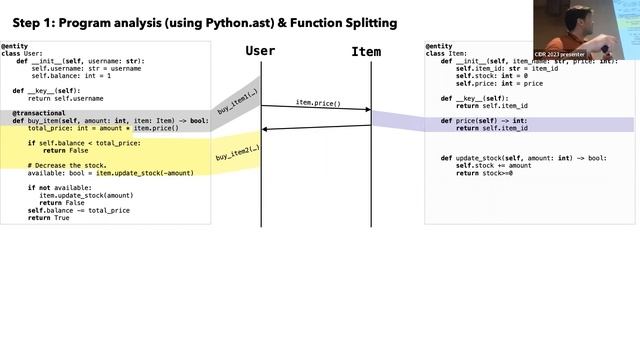Select '@entity' above class User

pyautogui.click(x=14, y=46)
